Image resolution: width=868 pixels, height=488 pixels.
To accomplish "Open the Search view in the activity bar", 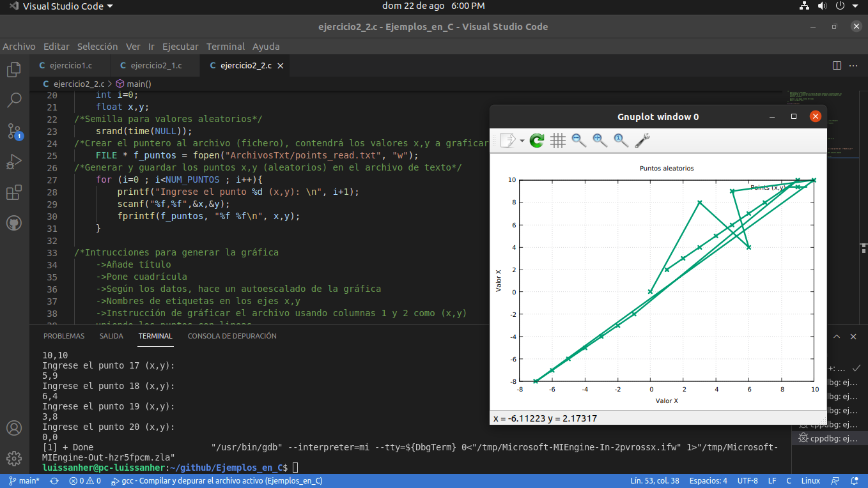I will point(13,100).
